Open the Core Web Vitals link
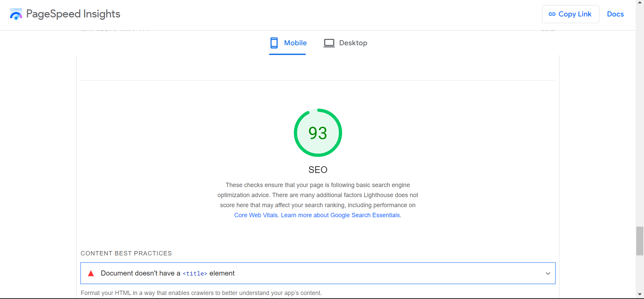644x299 pixels. (x=256, y=215)
